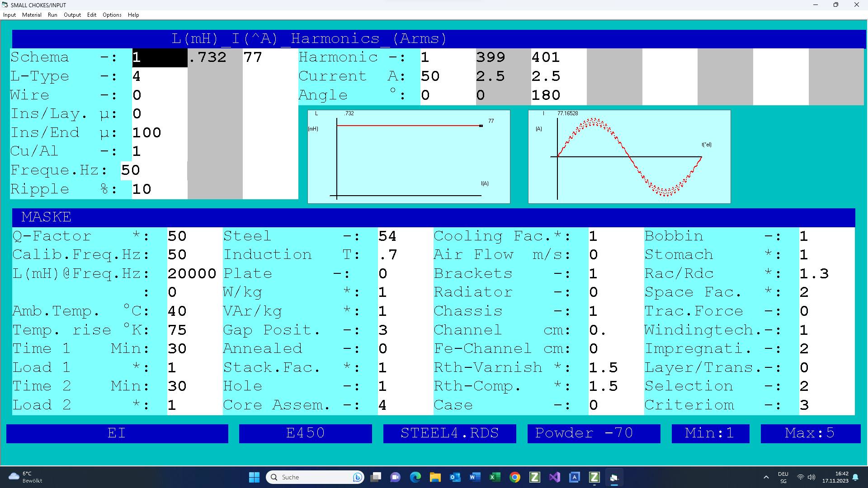Select the Q-Factor value field

tap(194, 236)
